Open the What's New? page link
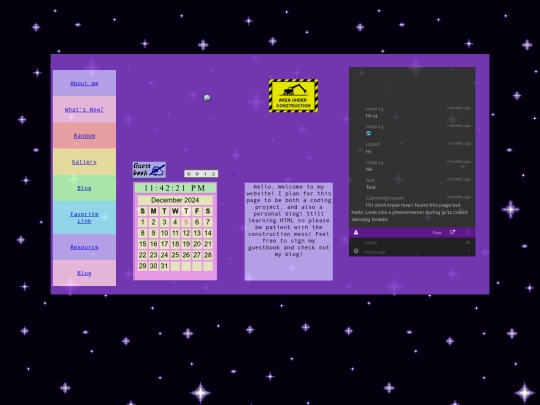540x405 pixels. point(84,110)
